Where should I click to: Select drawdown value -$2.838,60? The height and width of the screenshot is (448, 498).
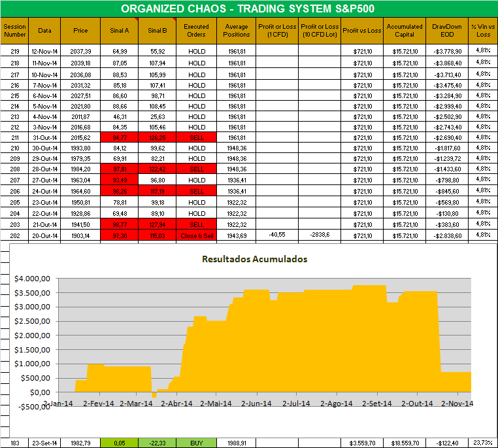point(447,235)
